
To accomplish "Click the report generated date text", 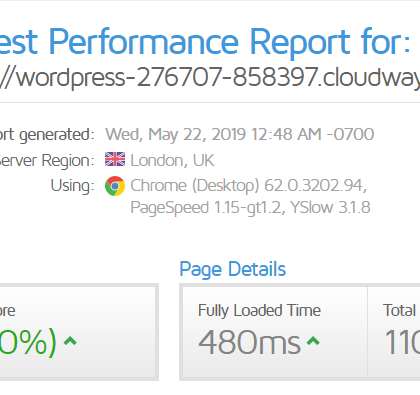I will coord(240,134).
